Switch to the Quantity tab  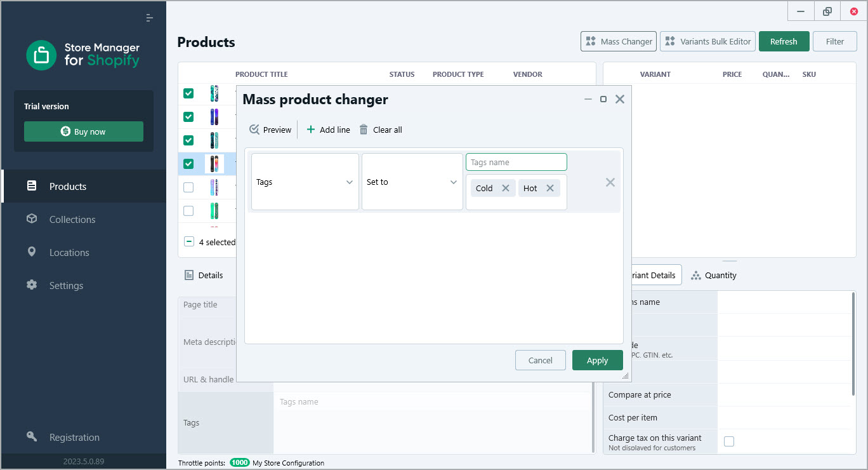(x=714, y=275)
